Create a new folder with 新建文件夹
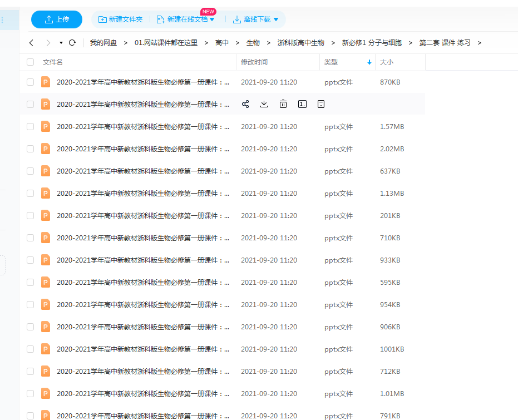Image resolution: width=518 pixels, height=420 pixels. 121,19
